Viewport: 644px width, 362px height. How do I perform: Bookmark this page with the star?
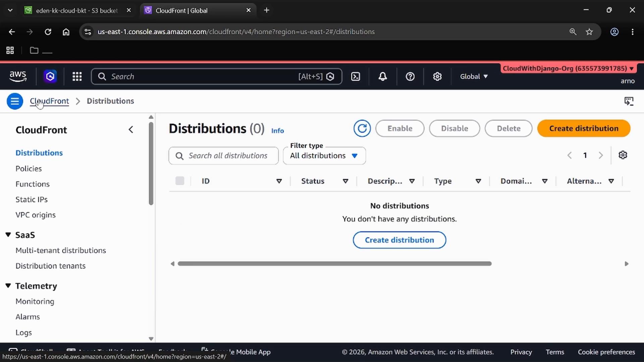tap(589, 32)
